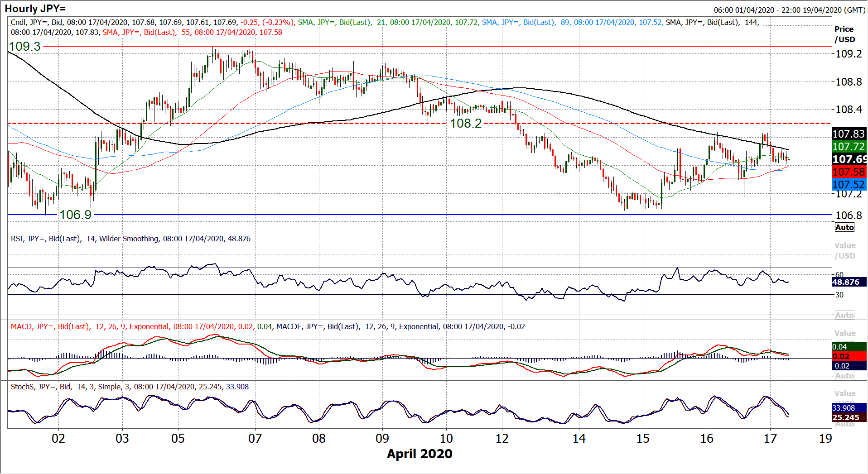Click the 0.04 MACD value tag

pos(849,347)
